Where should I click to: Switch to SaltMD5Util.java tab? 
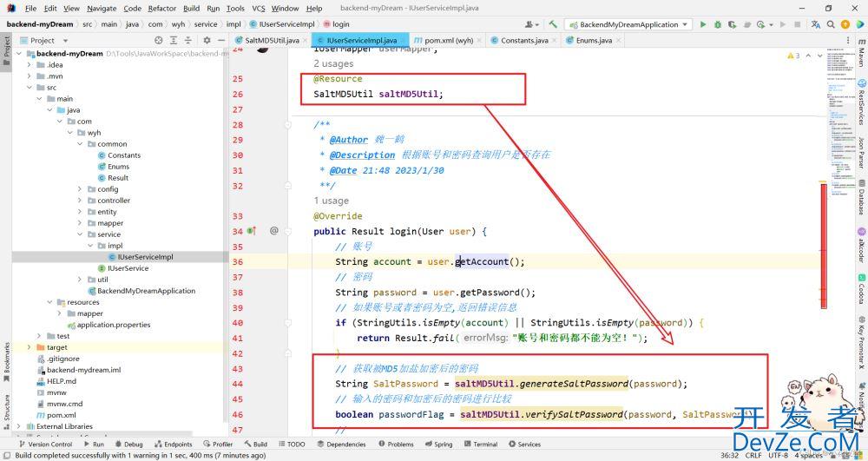point(272,41)
